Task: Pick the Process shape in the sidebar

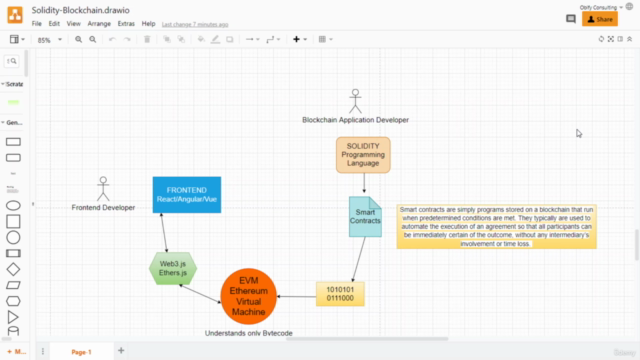Action: (x=13, y=253)
